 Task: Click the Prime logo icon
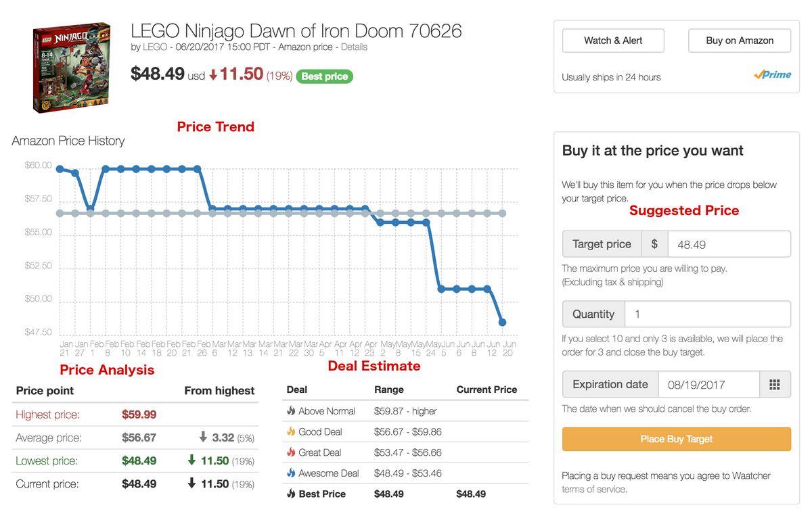(772, 75)
